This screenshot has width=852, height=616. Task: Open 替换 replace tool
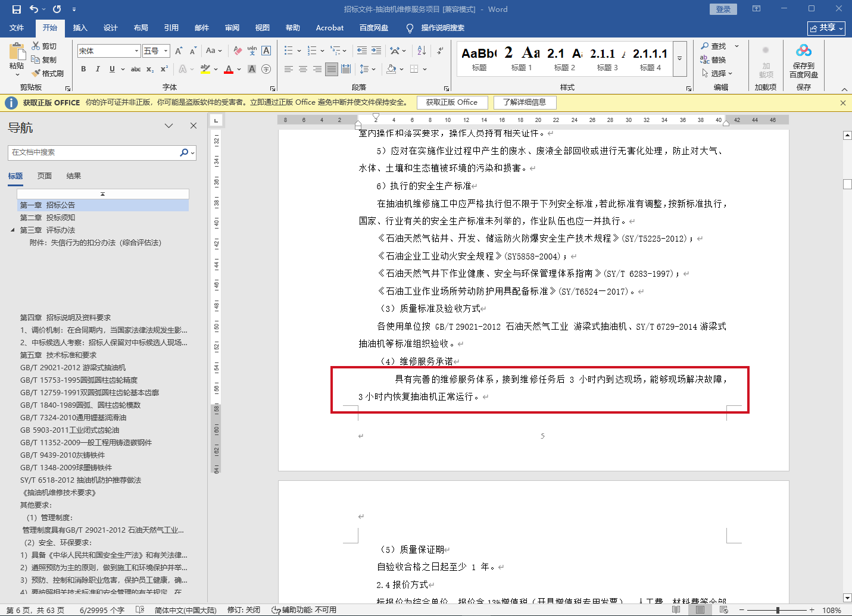[x=713, y=60]
